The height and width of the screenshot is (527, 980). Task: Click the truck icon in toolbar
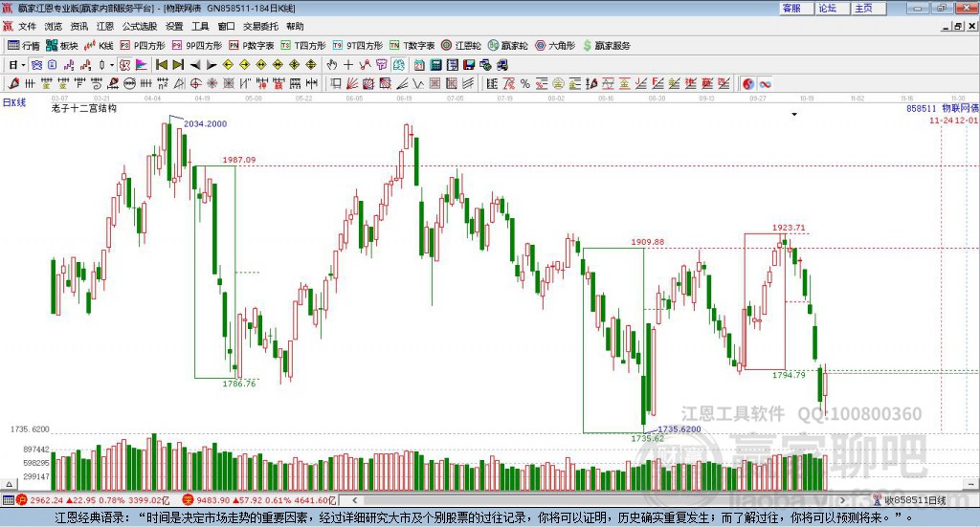(501, 65)
